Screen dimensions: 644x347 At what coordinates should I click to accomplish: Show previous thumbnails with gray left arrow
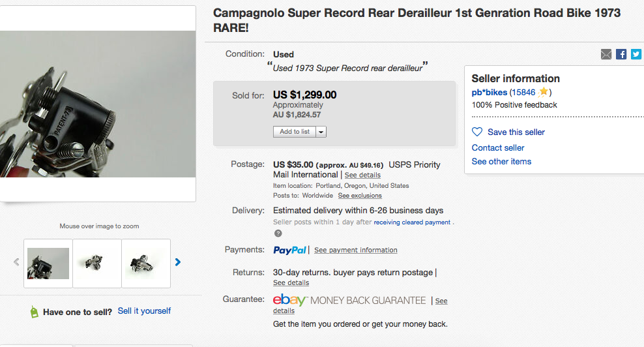click(x=16, y=262)
